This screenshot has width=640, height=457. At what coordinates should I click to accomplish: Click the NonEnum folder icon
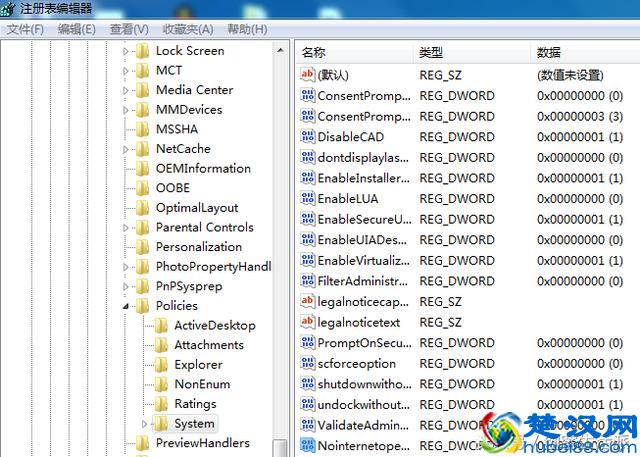pyautogui.click(x=161, y=384)
